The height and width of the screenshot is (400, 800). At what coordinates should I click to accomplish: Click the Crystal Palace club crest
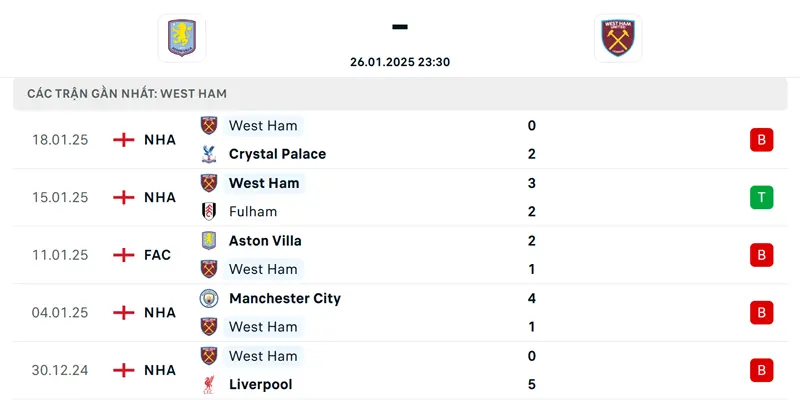(x=209, y=154)
